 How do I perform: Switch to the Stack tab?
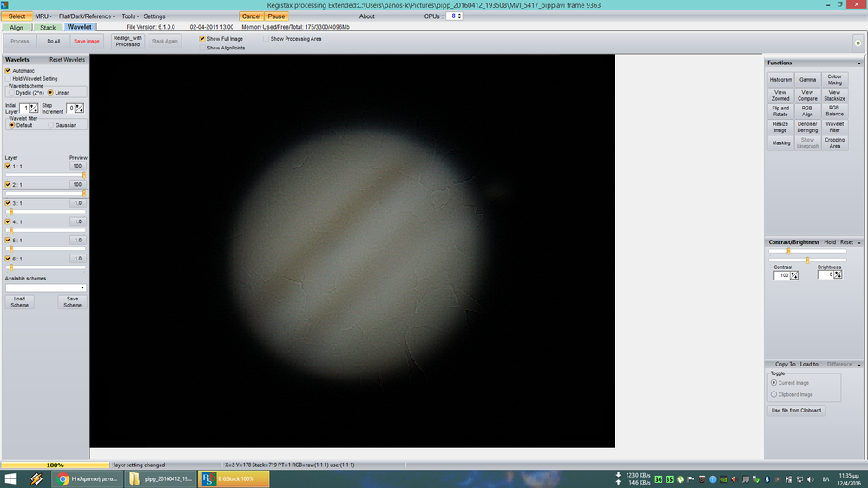pos(48,28)
